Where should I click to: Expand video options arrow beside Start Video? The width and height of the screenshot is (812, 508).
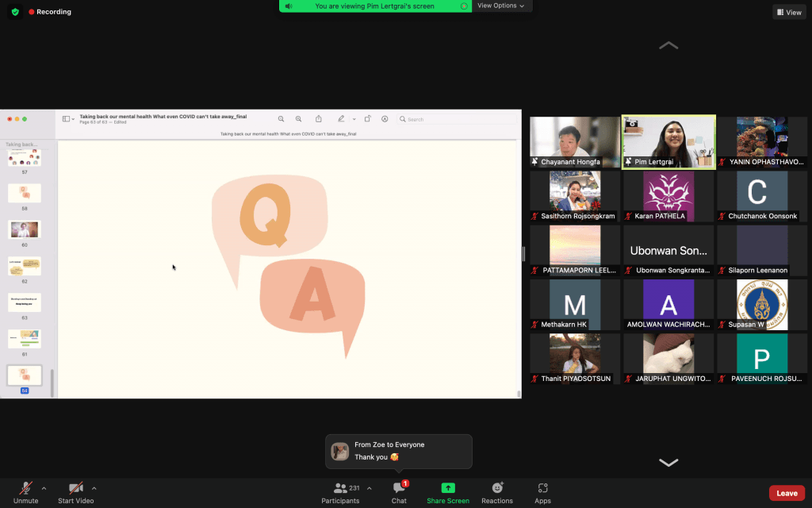94,488
